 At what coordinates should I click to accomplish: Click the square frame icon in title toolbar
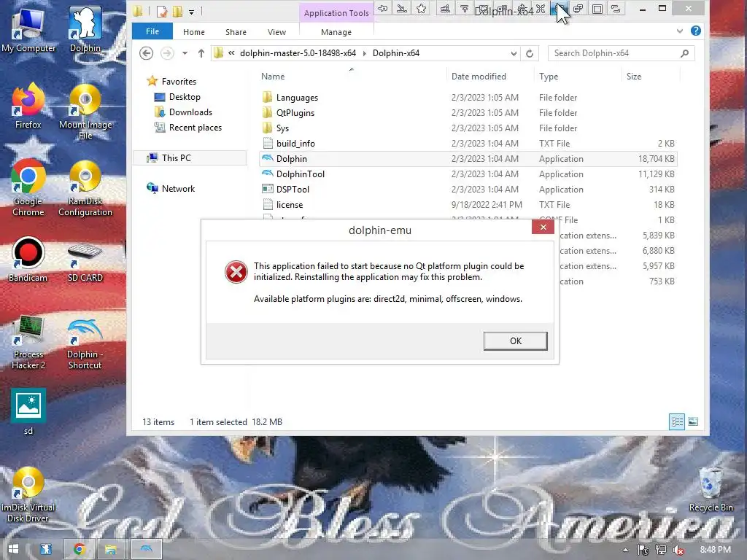click(597, 9)
